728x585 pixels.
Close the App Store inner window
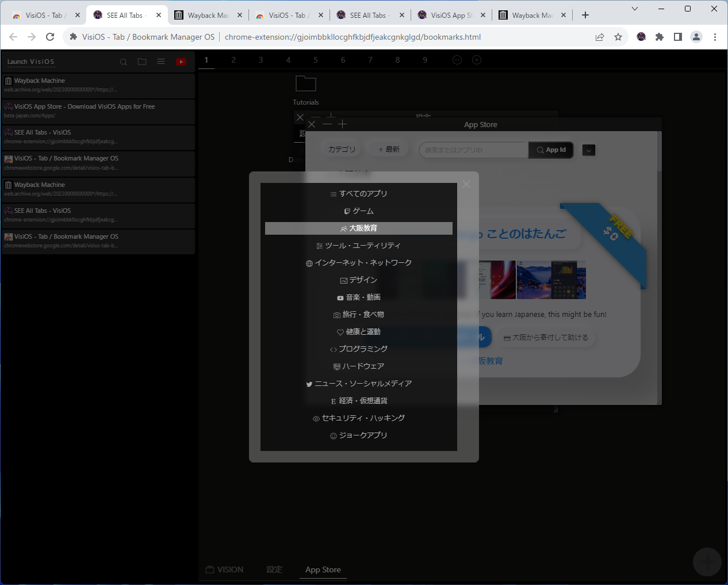point(312,124)
